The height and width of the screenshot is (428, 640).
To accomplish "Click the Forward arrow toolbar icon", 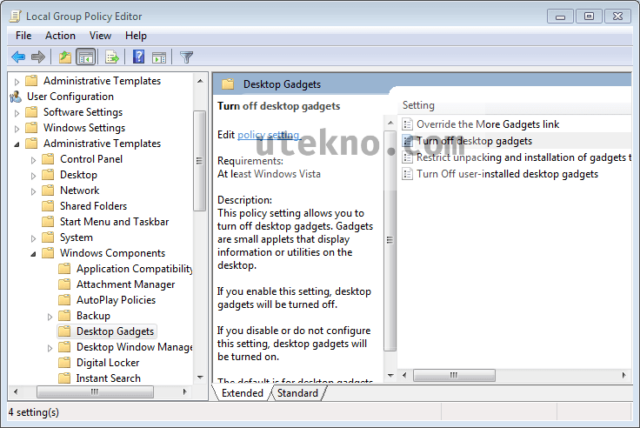I will tap(38, 57).
